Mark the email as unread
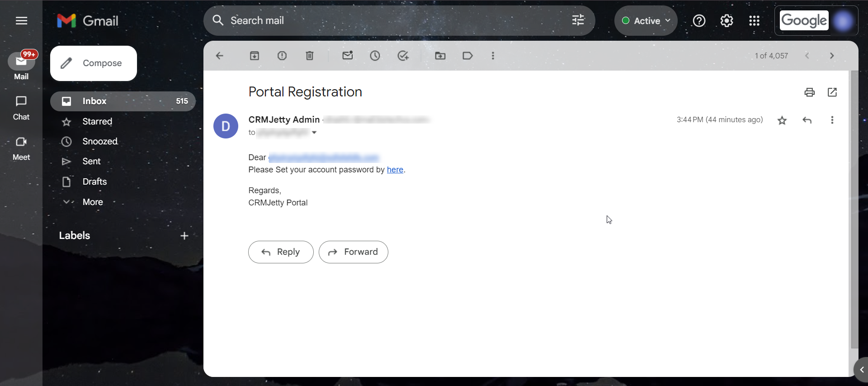This screenshot has width=868, height=386. pos(348,56)
